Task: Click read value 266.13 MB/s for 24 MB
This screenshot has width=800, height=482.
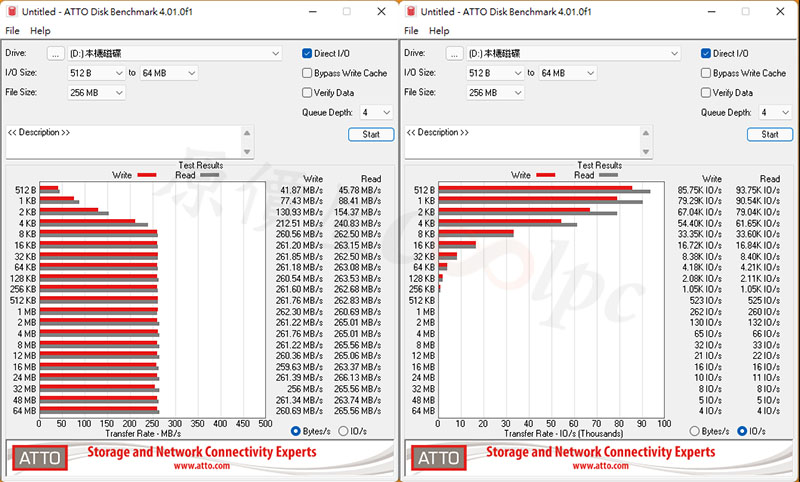Action: [358, 378]
